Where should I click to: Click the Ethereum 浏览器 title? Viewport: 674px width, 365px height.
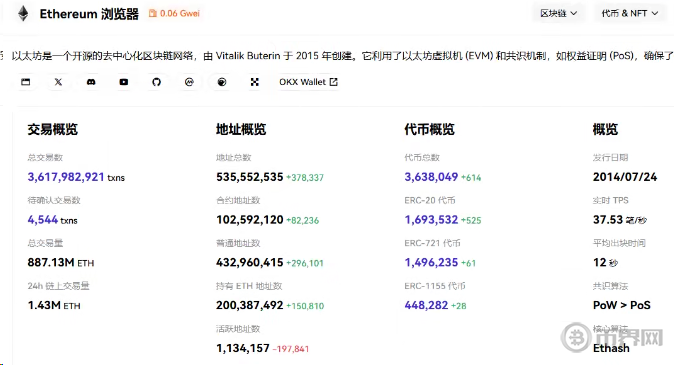(x=89, y=14)
